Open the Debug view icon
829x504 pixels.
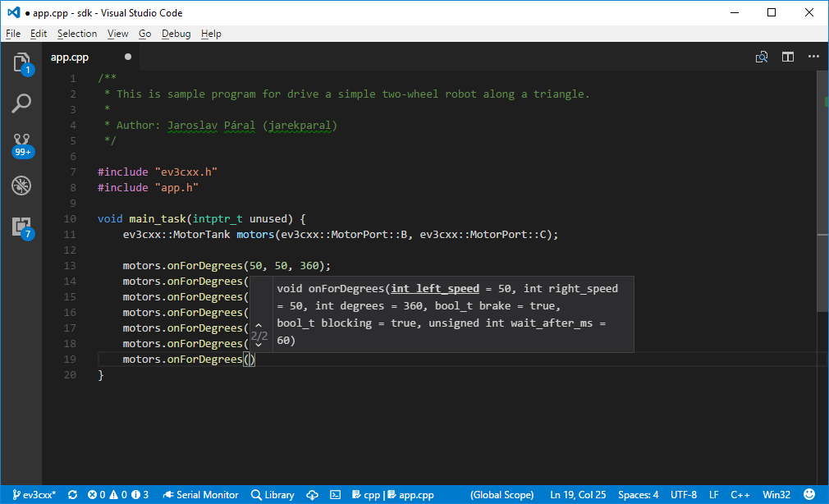pyautogui.click(x=21, y=186)
